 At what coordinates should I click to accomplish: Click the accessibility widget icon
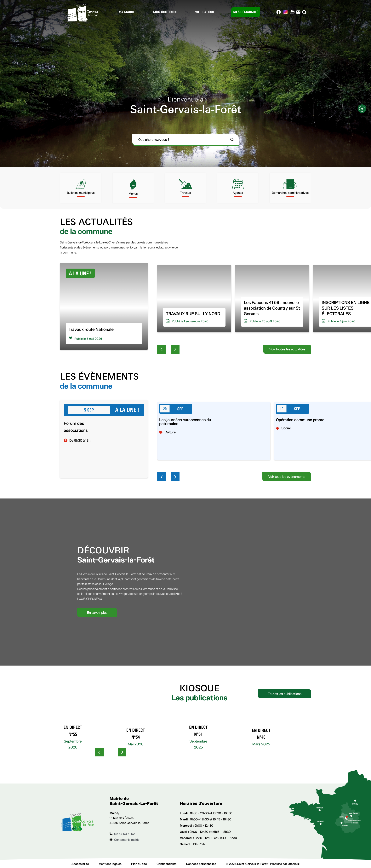click(362, 109)
